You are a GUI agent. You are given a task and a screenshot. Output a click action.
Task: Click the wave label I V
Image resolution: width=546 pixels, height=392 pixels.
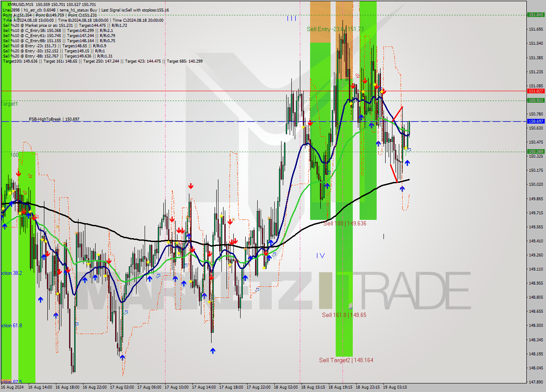(x=320, y=256)
